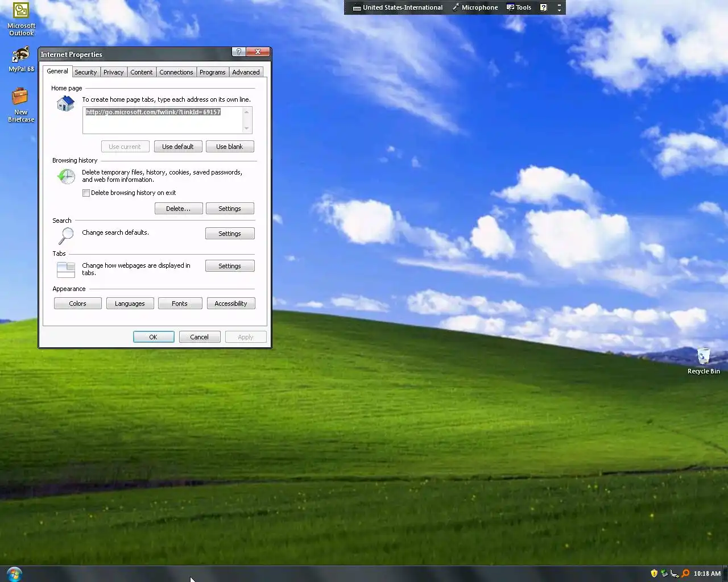Click the dialog's Help question mark button
Screen dimensions: 728x582
(239, 52)
